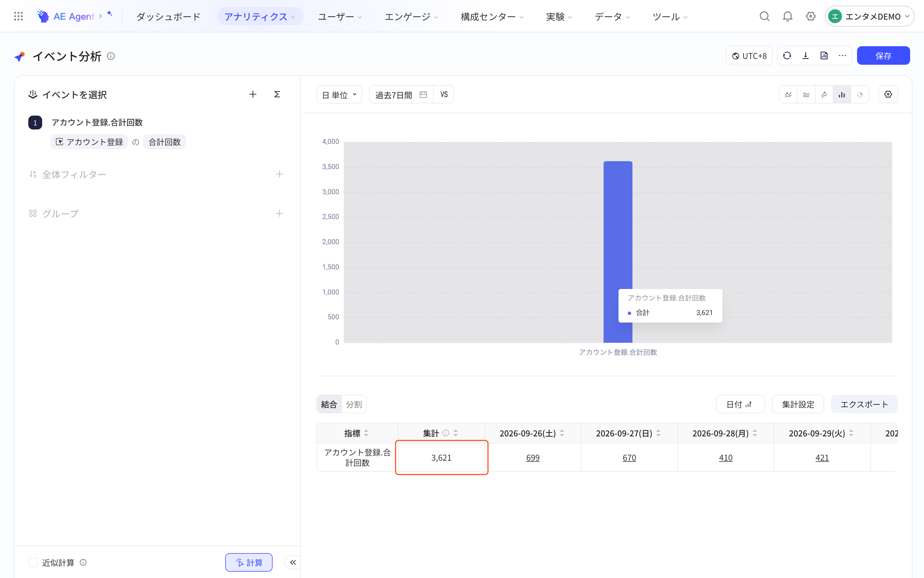Open the 過去7日間 date range picker
Screen dimensions: 924x578
pyautogui.click(x=401, y=95)
